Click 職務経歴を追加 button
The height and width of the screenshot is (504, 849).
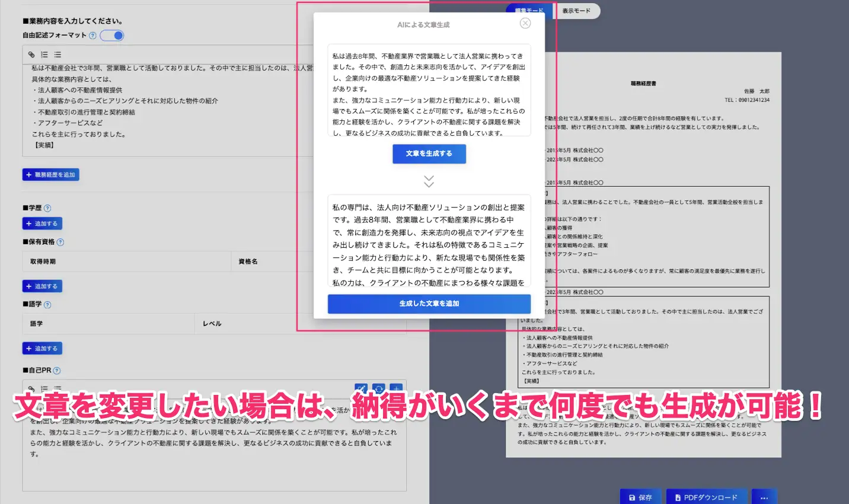pyautogui.click(x=51, y=175)
